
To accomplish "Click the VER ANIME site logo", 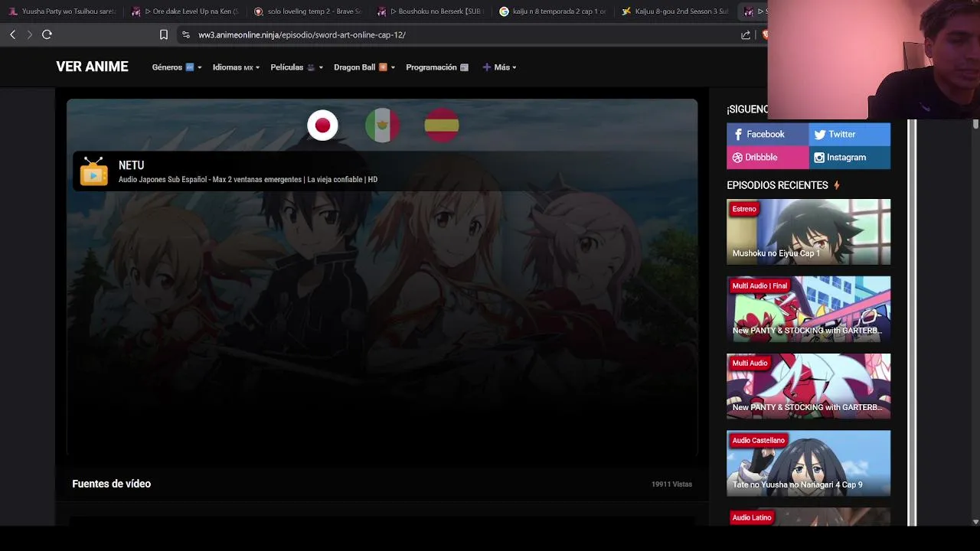I will point(92,67).
